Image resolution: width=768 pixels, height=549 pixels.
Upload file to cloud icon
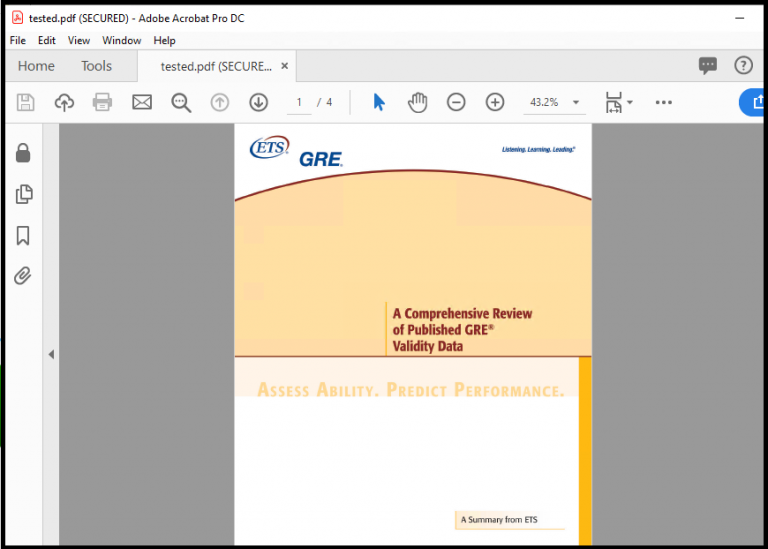click(x=64, y=102)
